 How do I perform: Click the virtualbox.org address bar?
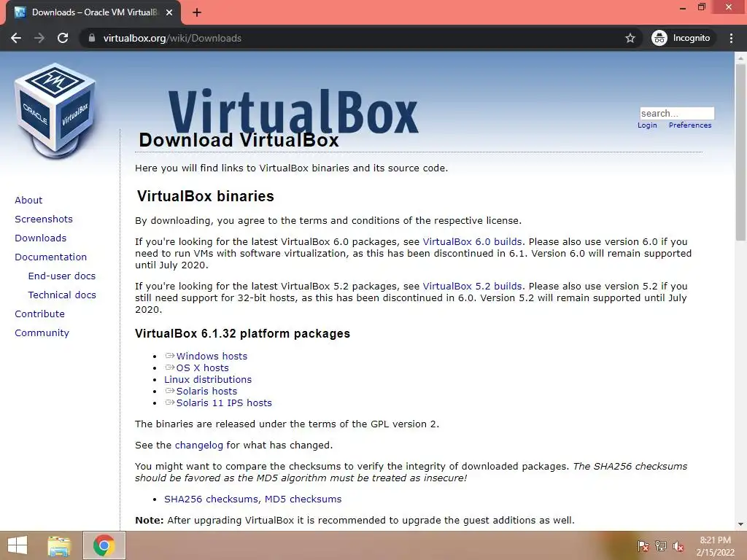(352, 38)
